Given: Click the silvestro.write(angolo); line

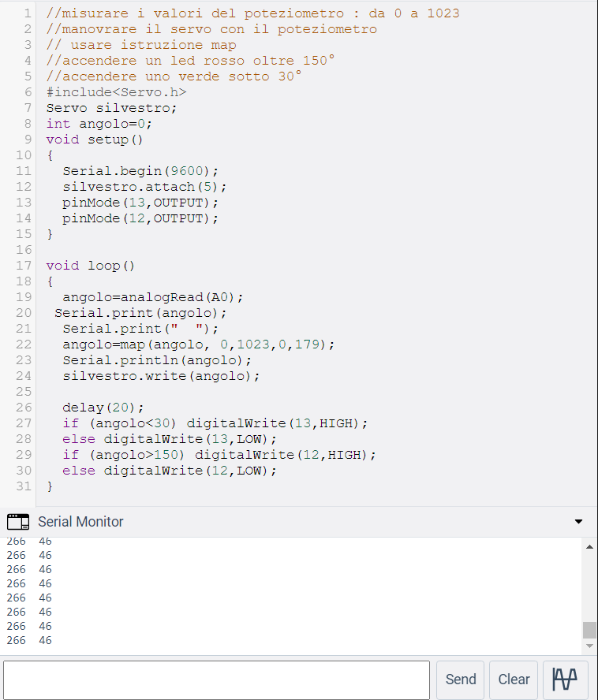Looking at the screenshot, I should click(161, 376).
